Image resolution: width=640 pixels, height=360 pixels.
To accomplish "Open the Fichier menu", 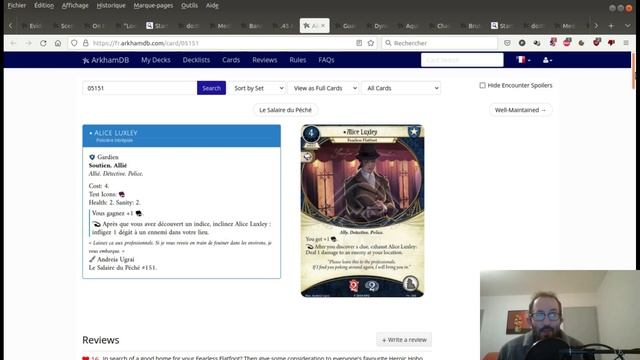I will (x=17, y=5).
